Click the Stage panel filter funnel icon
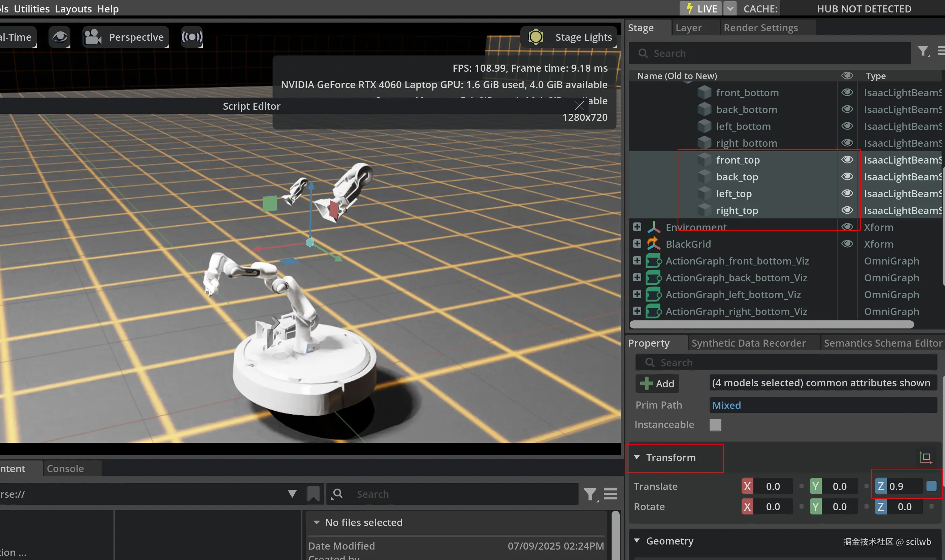Screen dimensions: 945x560 923,51
